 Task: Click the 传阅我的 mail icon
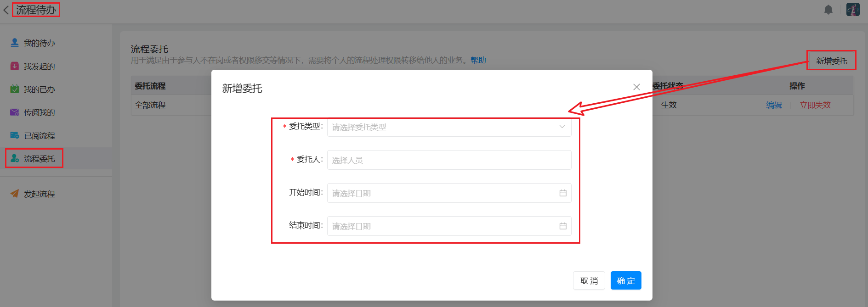click(15, 112)
